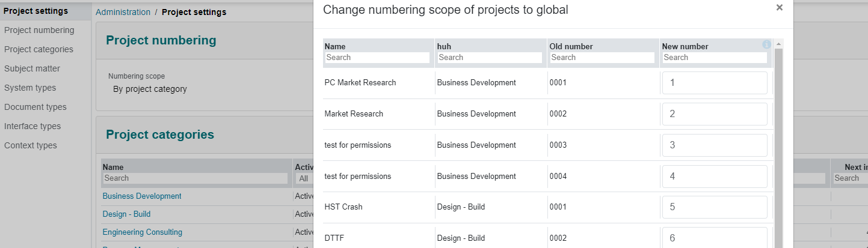Edit the new number for PC Market Research
This screenshot has height=248, width=868.
point(715,83)
